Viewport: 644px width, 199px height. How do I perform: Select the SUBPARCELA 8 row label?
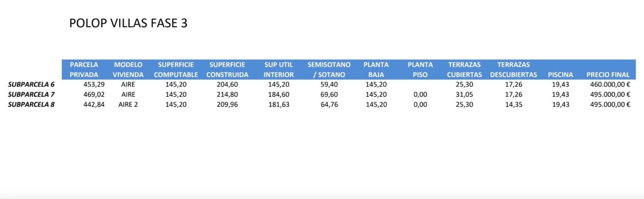click(31, 105)
